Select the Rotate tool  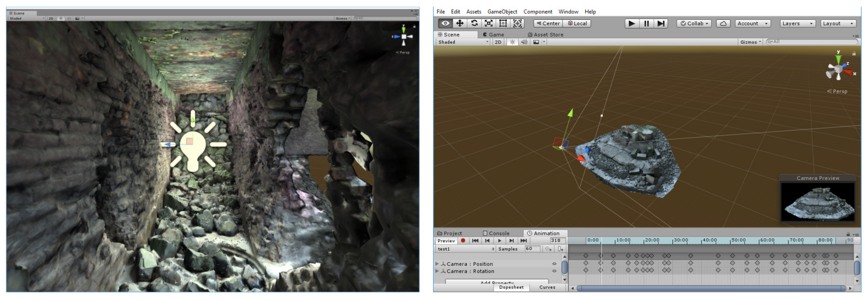pyautogui.click(x=474, y=23)
